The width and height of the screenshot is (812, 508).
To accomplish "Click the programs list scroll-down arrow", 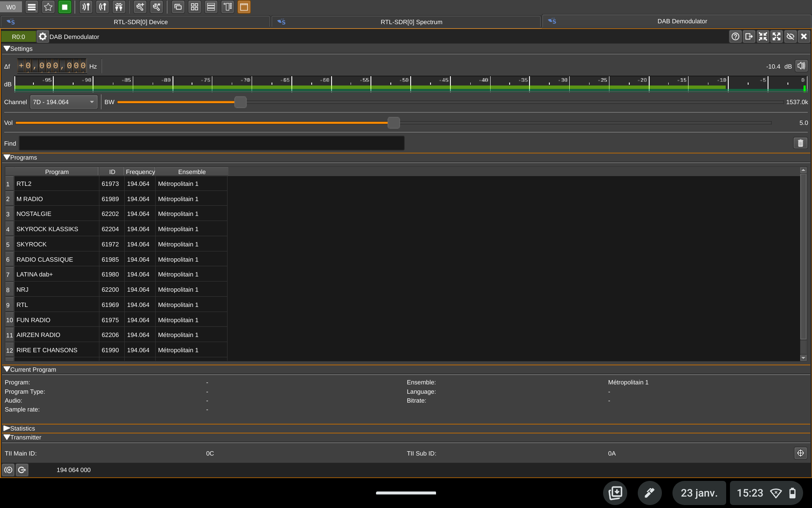I will point(803,358).
